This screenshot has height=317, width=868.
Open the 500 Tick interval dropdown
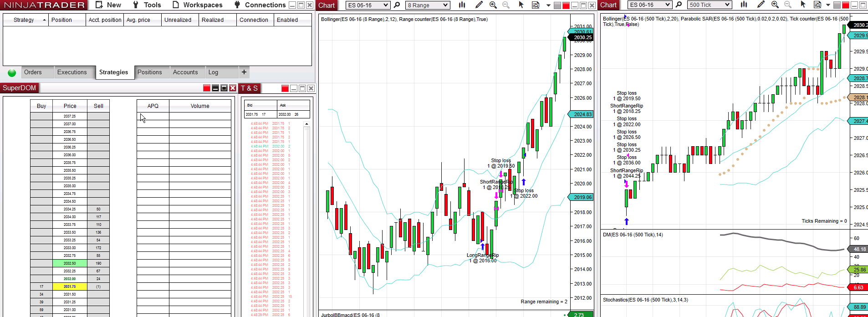coord(710,5)
